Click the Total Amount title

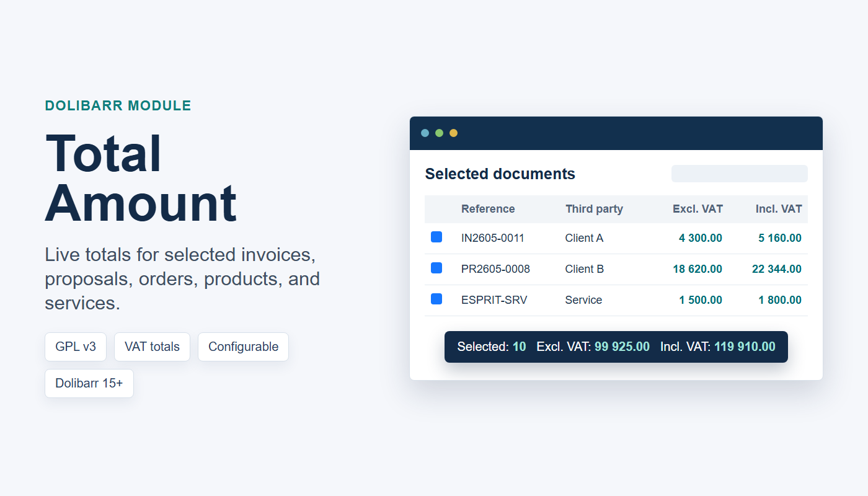(141, 178)
